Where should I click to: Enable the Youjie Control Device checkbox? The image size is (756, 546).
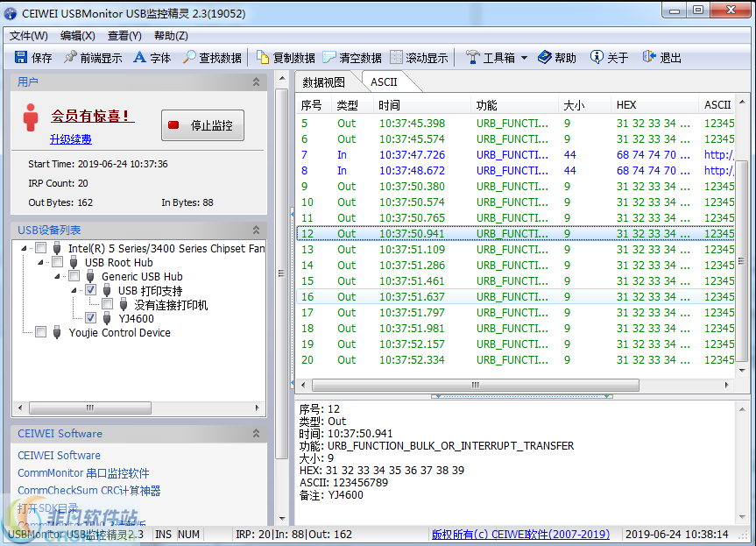point(39,332)
